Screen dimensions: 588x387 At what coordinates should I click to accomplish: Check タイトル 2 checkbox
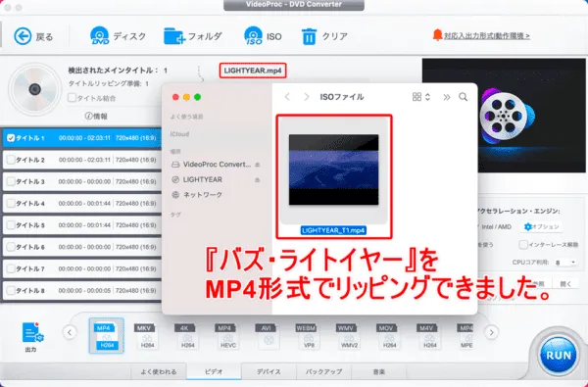pyautogui.click(x=11, y=160)
